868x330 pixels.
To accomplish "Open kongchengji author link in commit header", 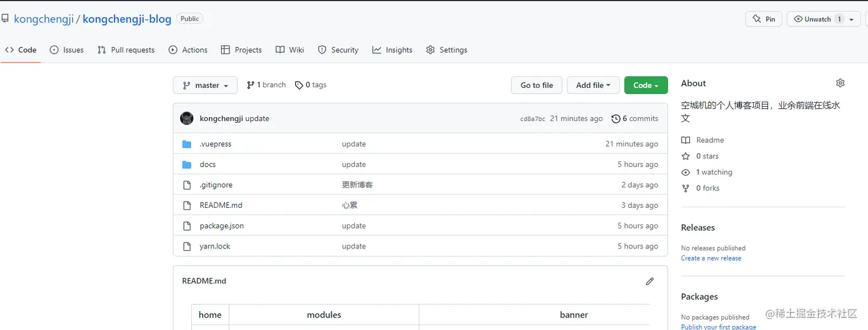I will [x=222, y=119].
